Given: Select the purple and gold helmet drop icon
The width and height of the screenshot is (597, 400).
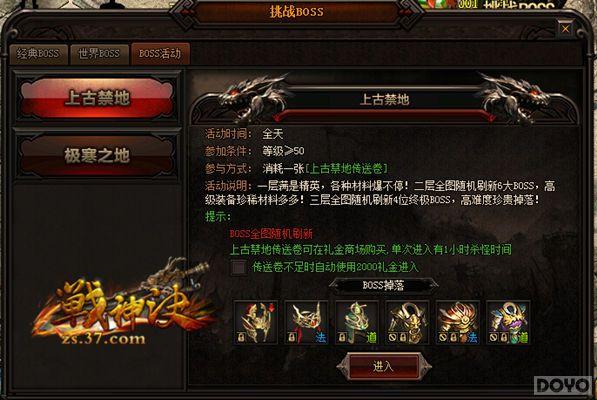Looking at the screenshot, I should (x=508, y=322).
